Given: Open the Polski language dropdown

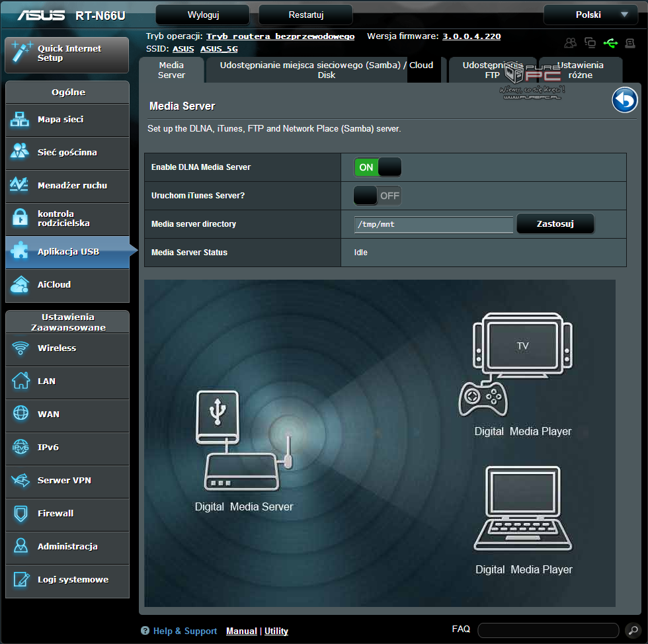Looking at the screenshot, I should tap(590, 15).
